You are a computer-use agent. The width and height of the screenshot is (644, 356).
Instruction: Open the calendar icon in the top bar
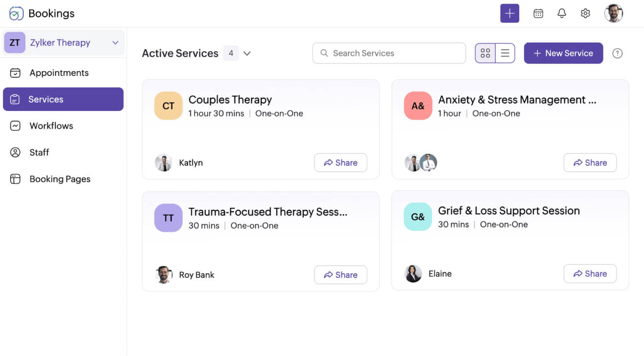(538, 13)
